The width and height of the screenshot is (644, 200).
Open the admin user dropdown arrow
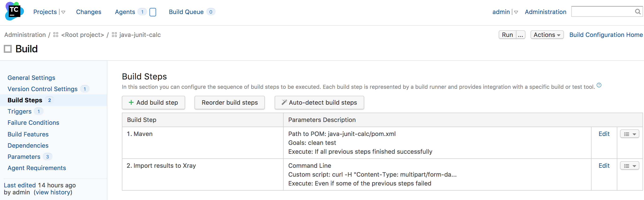pyautogui.click(x=516, y=12)
